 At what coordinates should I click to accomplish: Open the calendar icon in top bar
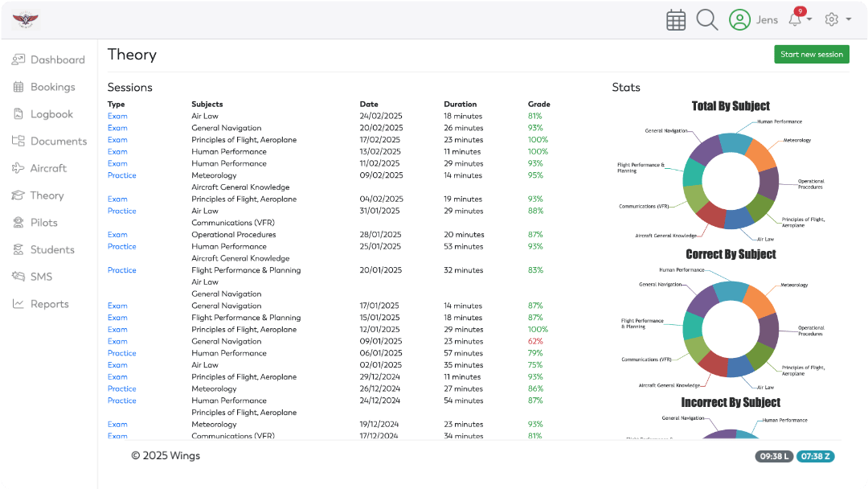coord(676,20)
